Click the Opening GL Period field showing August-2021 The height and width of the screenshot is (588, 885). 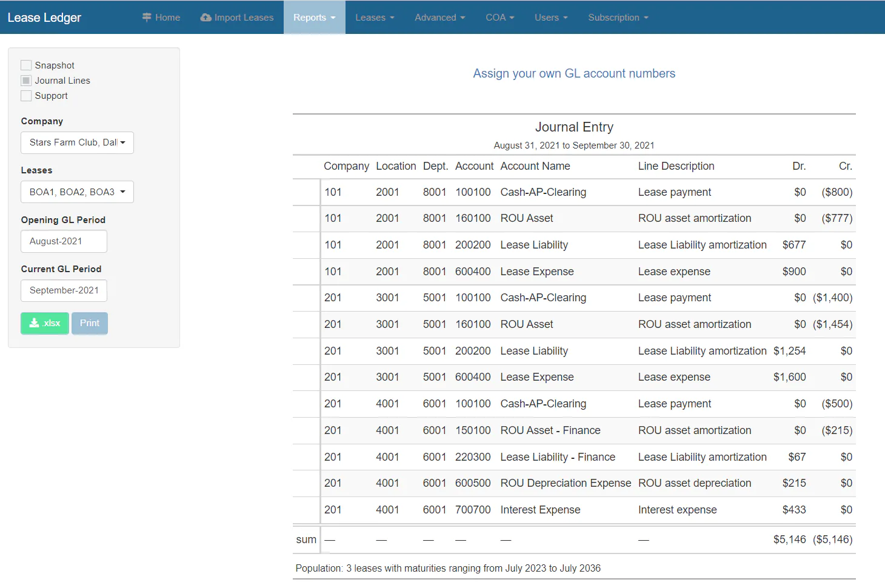click(x=63, y=241)
